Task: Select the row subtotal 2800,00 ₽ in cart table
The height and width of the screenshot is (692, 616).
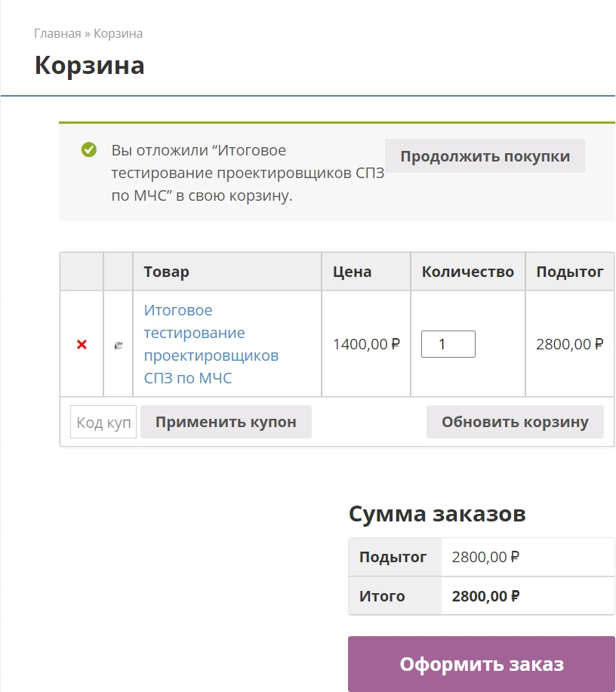Action: point(570,344)
